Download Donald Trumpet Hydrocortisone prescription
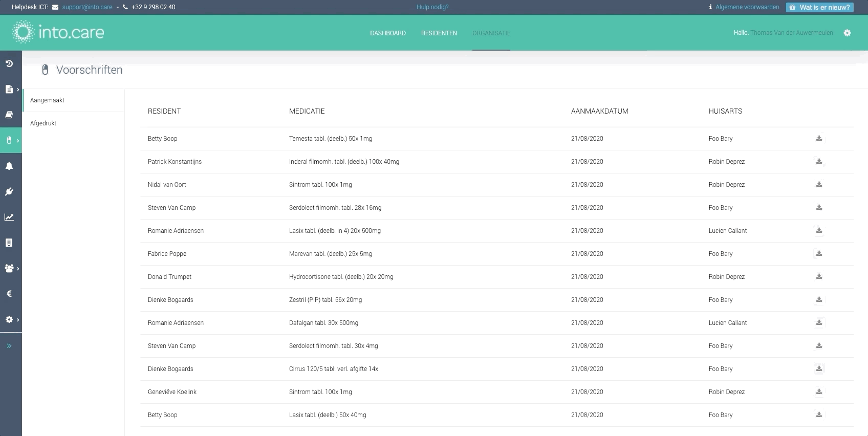 819,277
